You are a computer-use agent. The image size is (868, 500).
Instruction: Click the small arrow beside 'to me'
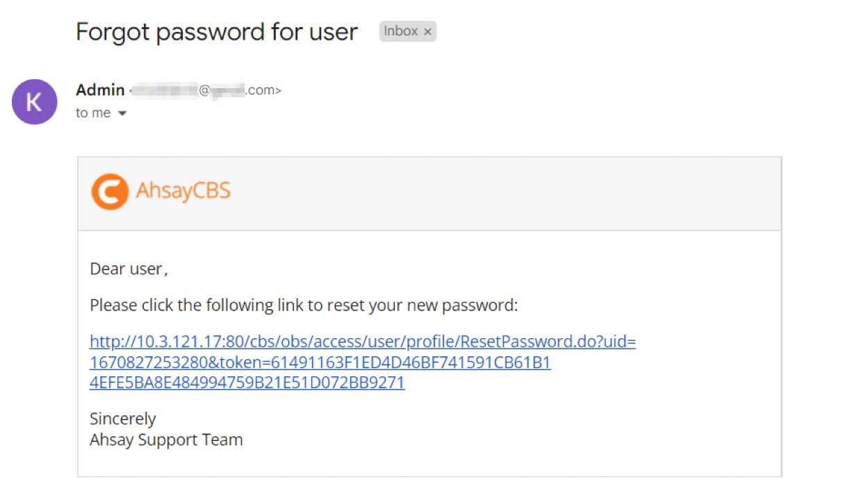tap(122, 113)
